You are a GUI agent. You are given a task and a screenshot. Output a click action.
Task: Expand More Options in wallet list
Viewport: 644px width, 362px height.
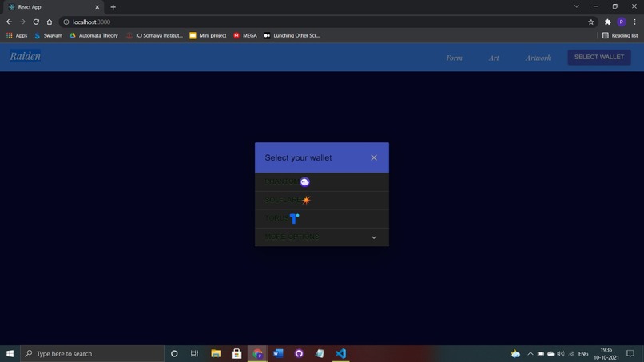click(321, 237)
